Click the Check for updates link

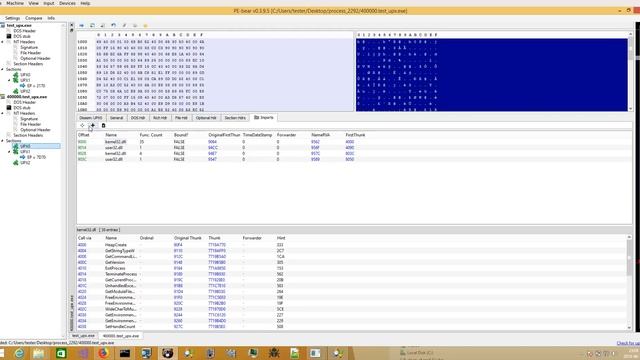click(628, 343)
